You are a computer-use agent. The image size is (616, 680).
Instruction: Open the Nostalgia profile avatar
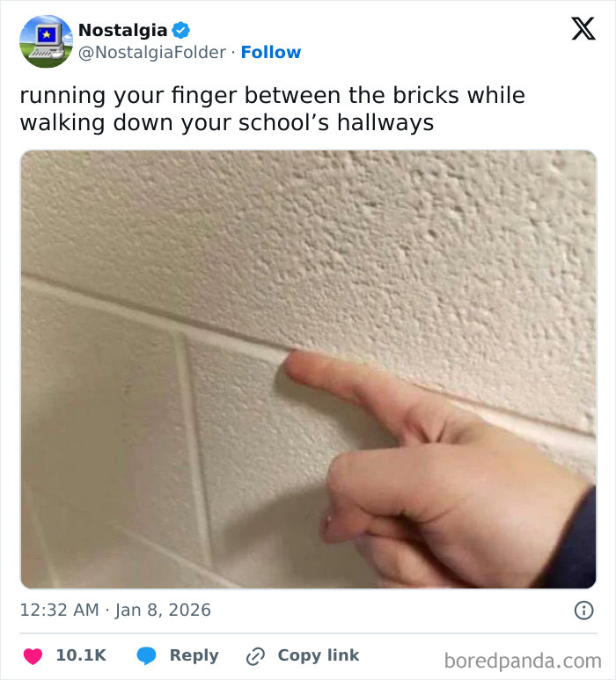tap(46, 41)
